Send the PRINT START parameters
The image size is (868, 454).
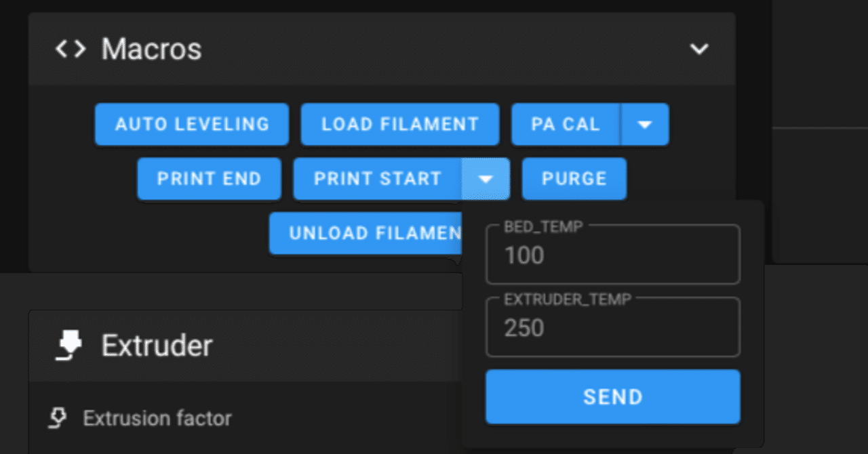click(x=612, y=396)
